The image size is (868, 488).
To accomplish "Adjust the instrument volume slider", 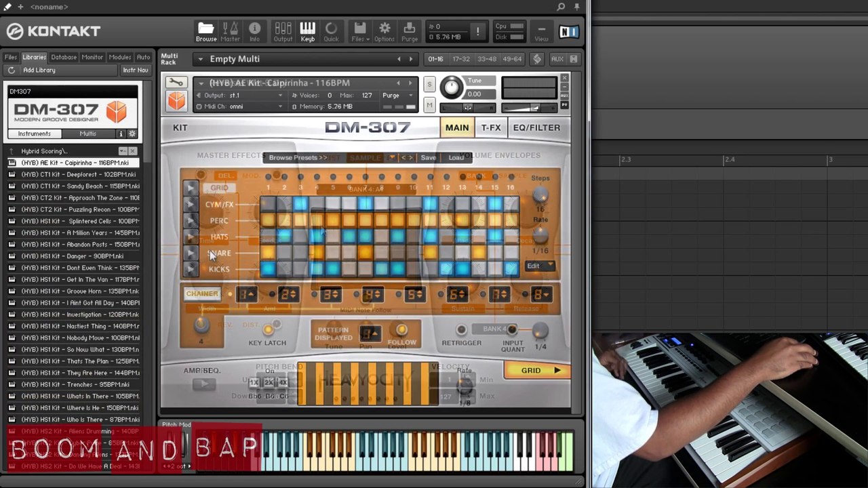I will (529, 108).
